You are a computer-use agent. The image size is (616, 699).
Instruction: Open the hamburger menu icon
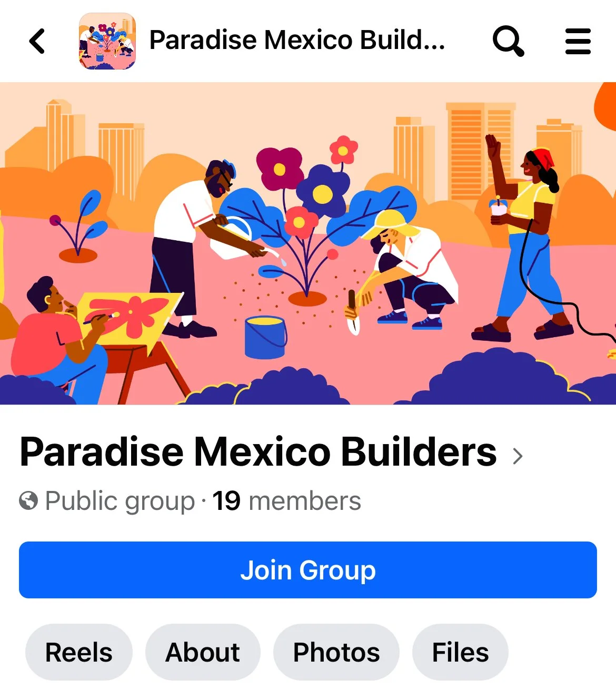pos(578,41)
